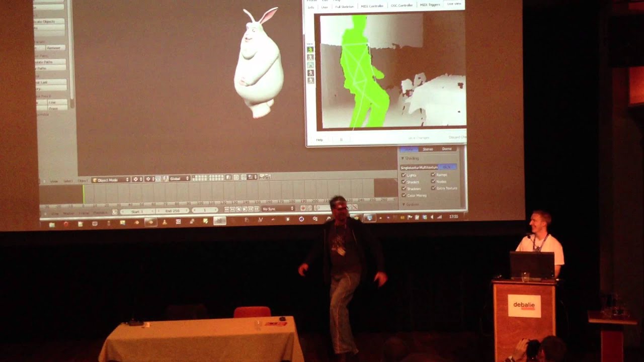Click the current frame number field
Image resolution: width=644 pixels, height=362 pixels.
205,210
